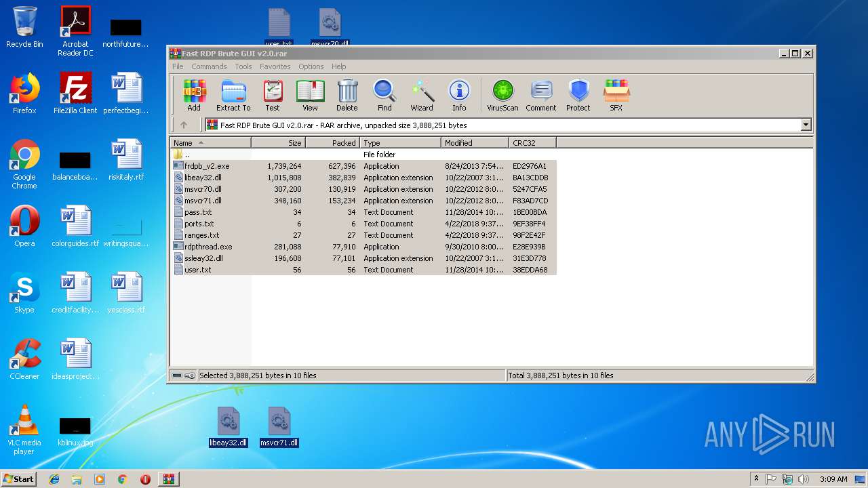This screenshot has width=868, height=488.
Task: Click CRC32 value ED2976A1
Action: point(530,166)
